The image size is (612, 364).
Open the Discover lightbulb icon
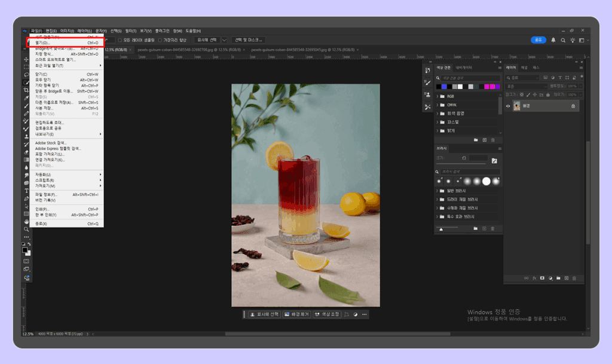pyautogui.click(x=573, y=40)
